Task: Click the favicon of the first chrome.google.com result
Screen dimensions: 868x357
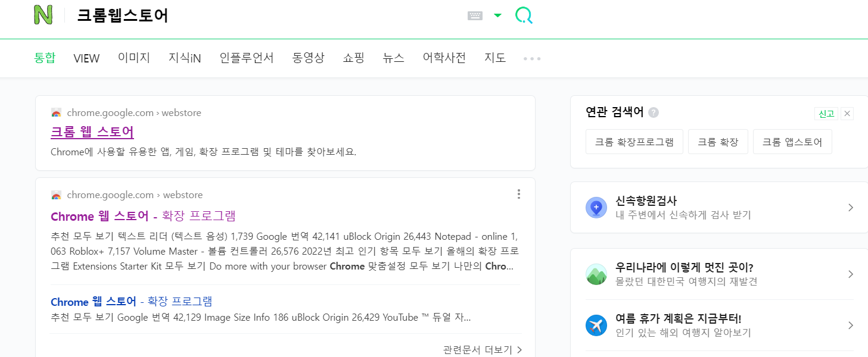Action: click(x=57, y=113)
